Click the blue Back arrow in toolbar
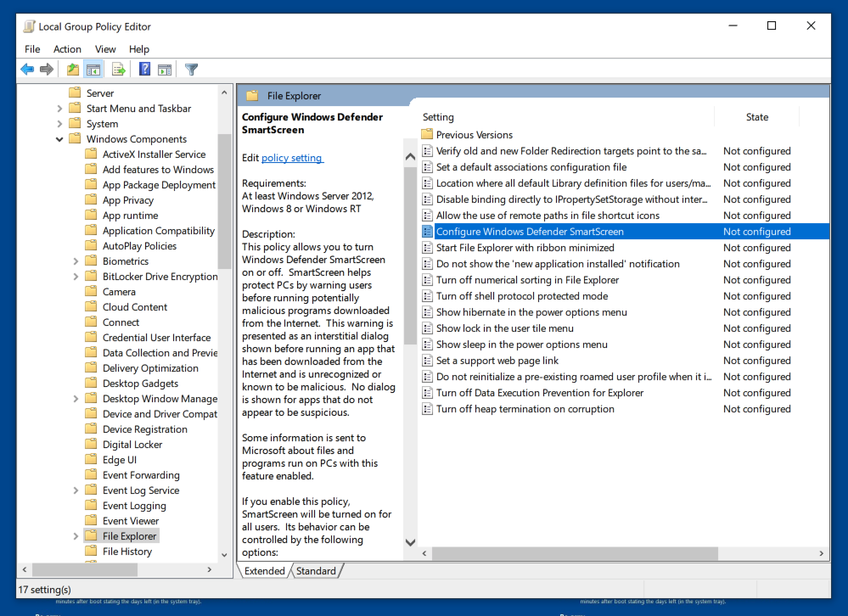Image resolution: width=848 pixels, height=616 pixels. pyautogui.click(x=27, y=70)
